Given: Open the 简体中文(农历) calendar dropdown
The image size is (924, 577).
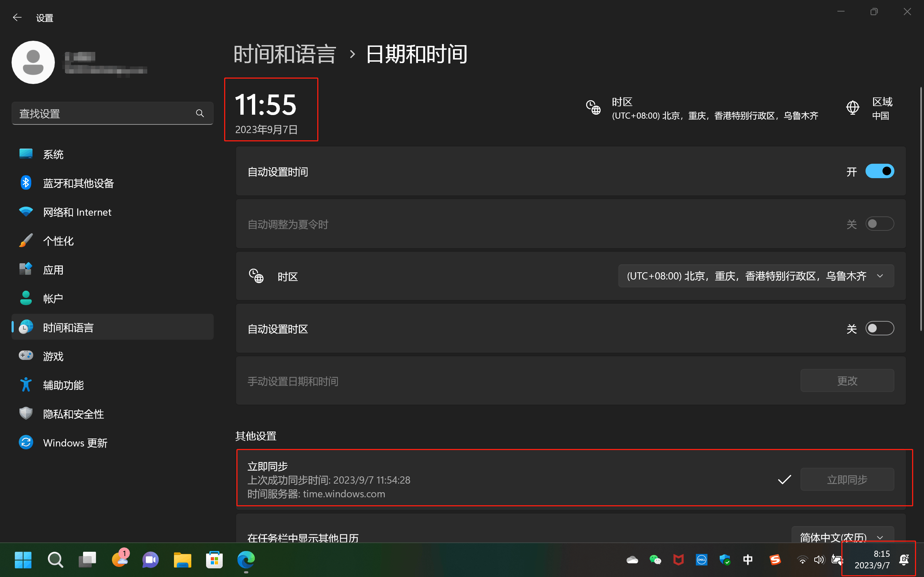Looking at the screenshot, I should pos(842,537).
